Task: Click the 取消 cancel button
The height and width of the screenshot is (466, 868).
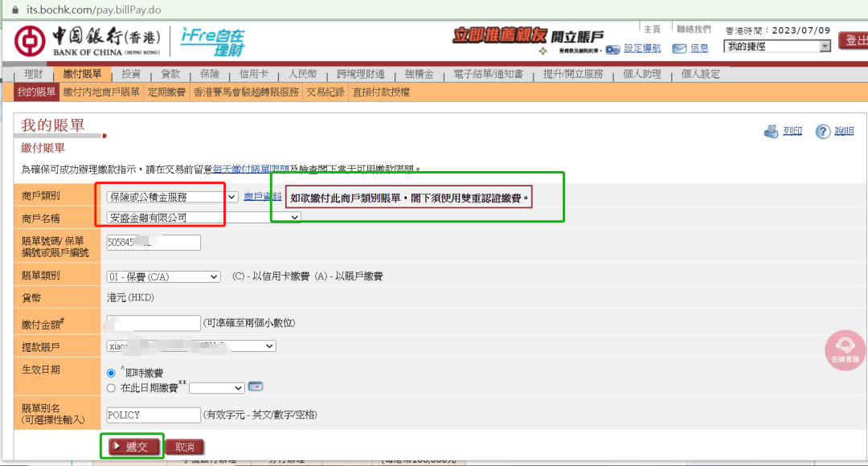Action: 184,447
